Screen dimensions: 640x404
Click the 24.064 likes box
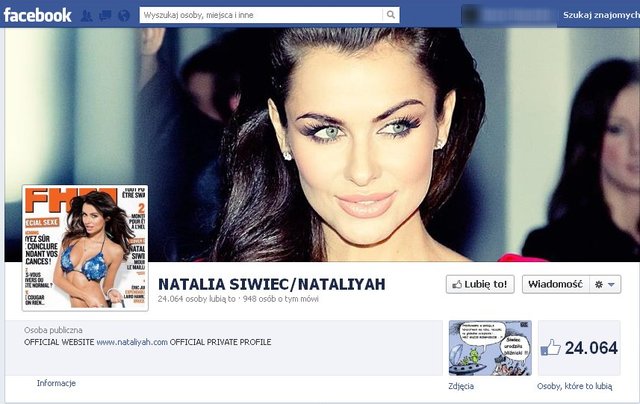point(579,348)
